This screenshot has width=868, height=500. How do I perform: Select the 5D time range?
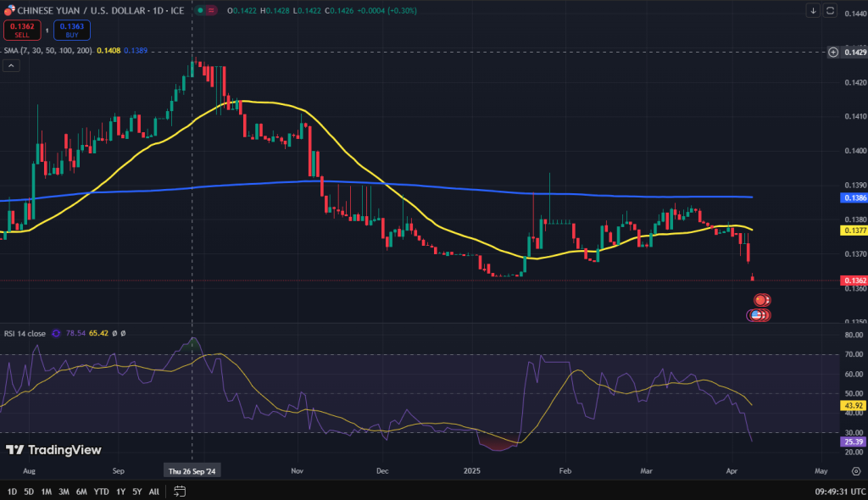[29, 492]
